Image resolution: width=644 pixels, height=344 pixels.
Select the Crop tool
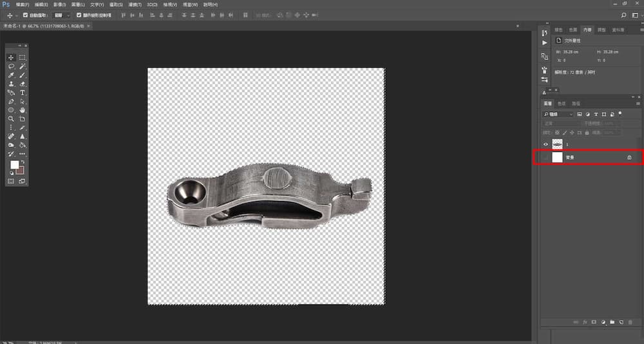[x=22, y=119]
